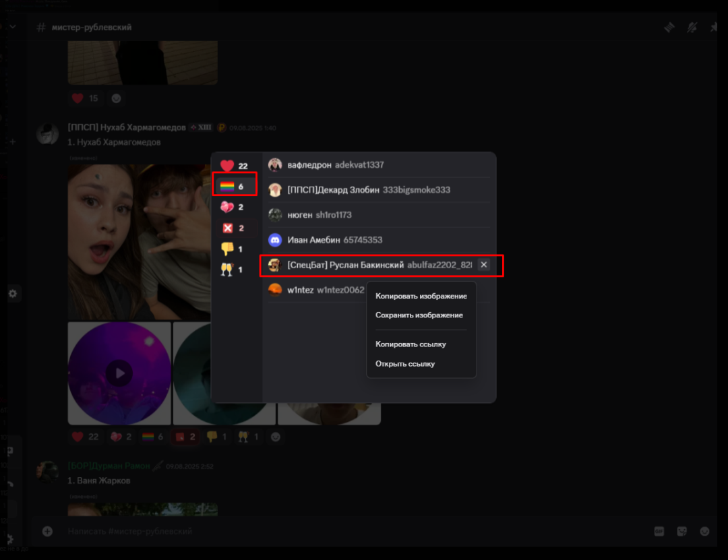Open pinned messages icon in header
Screen dimensions: 728x560
pos(714,28)
